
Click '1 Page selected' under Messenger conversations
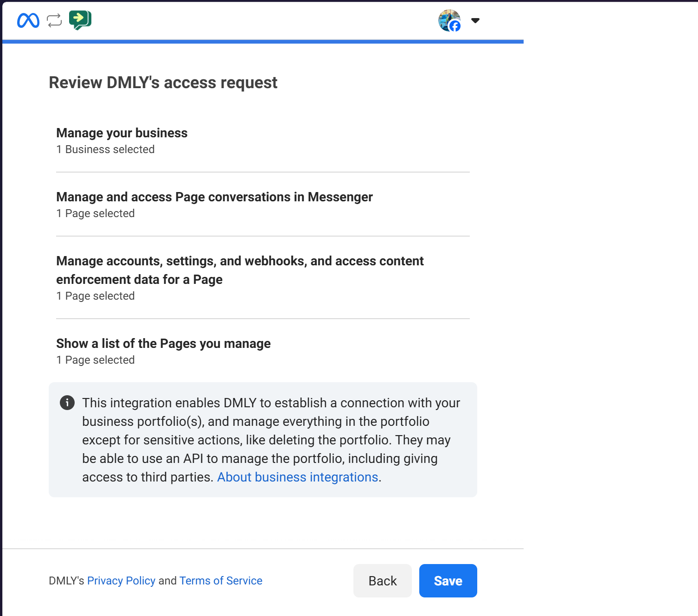pos(96,213)
